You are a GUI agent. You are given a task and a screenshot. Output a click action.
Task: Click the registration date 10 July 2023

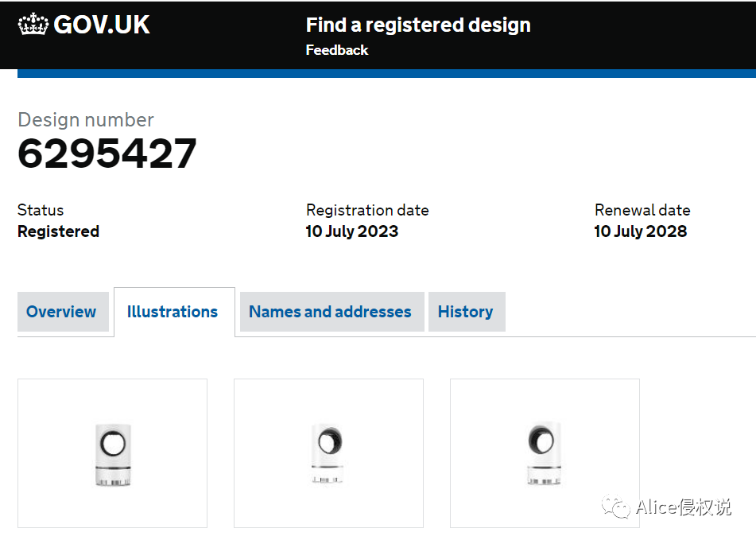click(x=352, y=231)
